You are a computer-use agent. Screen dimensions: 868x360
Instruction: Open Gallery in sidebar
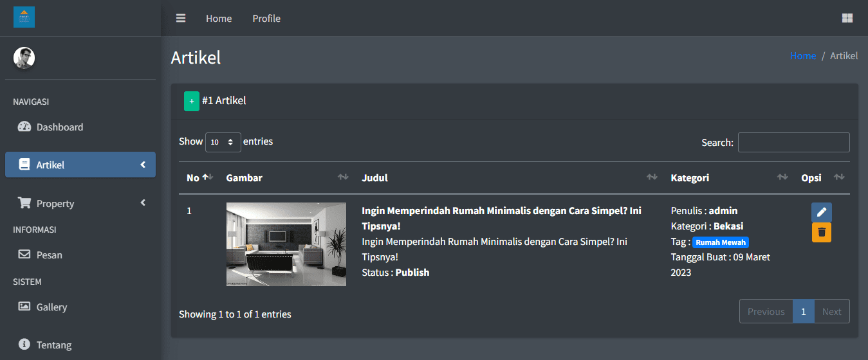click(51, 307)
